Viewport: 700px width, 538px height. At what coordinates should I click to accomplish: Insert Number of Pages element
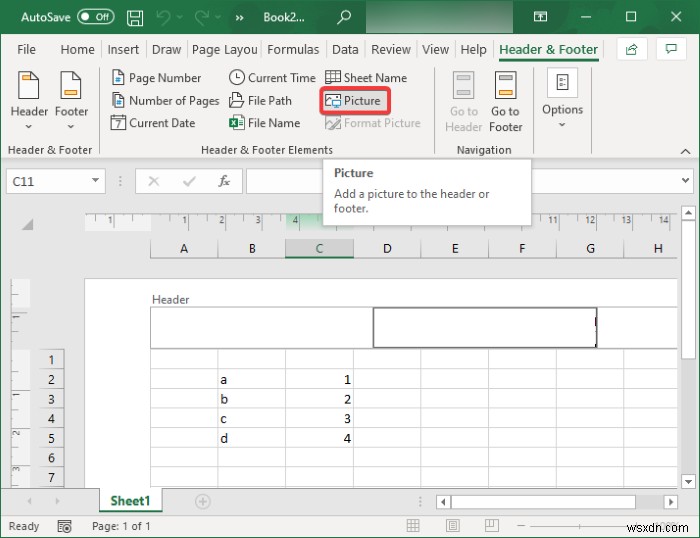165,100
